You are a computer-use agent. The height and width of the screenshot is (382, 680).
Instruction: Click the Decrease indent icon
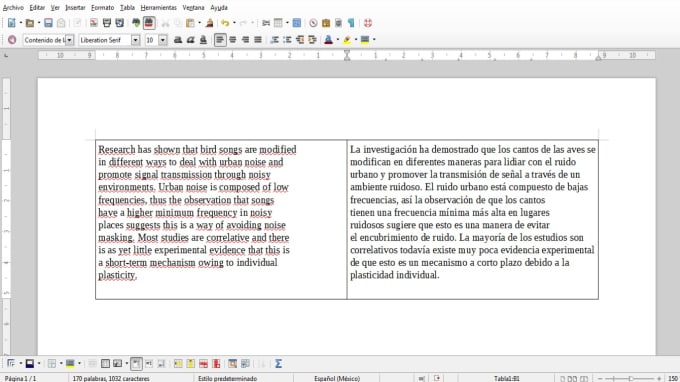(x=300, y=40)
